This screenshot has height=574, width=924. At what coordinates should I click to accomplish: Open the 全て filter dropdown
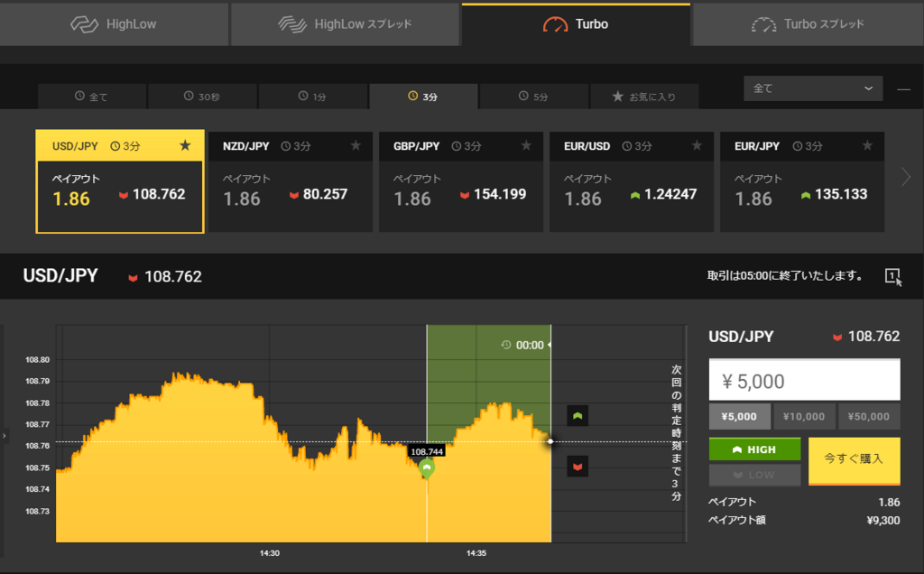coord(812,88)
